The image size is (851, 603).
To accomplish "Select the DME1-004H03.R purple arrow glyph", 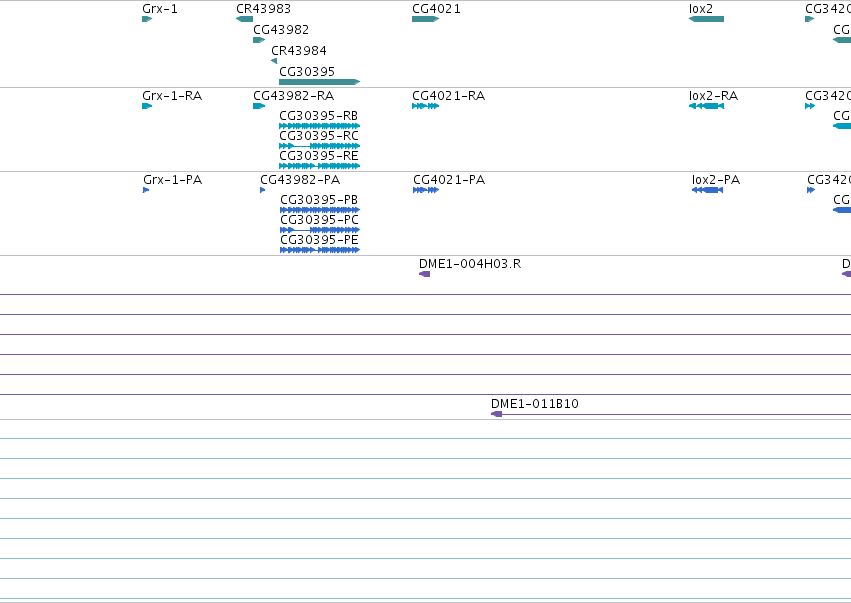I will click(424, 274).
